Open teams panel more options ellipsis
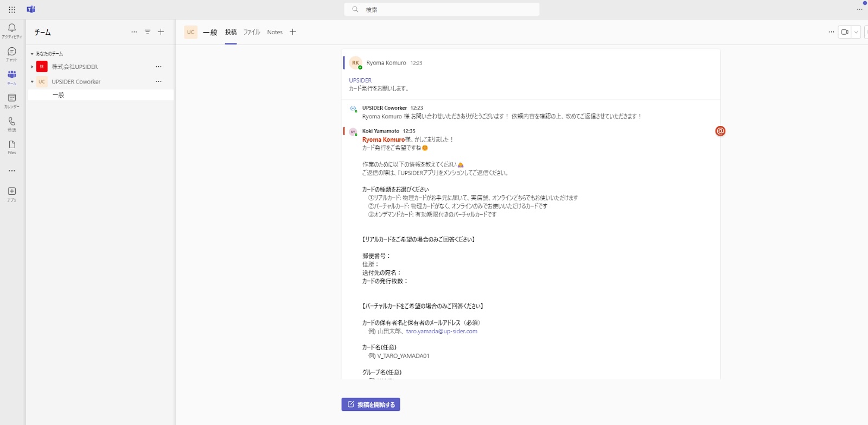868x425 pixels. (x=134, y=32)
